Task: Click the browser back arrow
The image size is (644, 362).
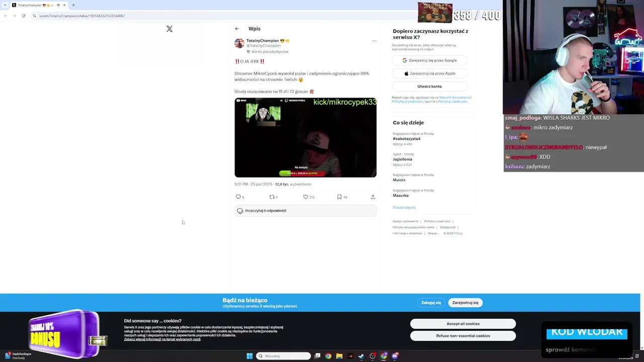Action: pyautogui.click(x=6, y=16)
